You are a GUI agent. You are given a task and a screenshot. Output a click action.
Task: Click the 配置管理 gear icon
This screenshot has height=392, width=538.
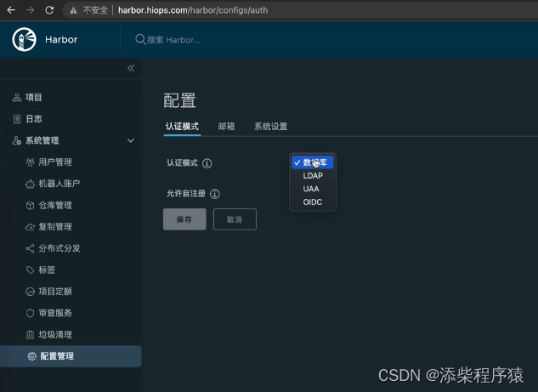pos(32,356)
